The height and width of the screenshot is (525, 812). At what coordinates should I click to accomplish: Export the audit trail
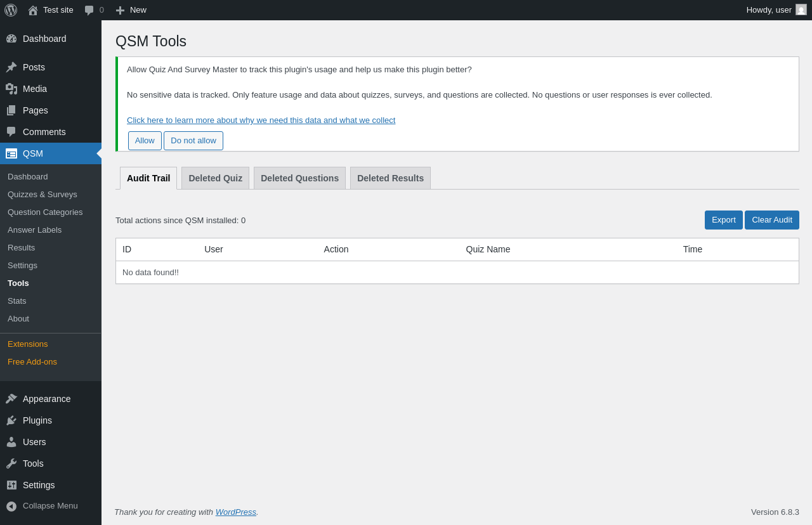point(723,220)
